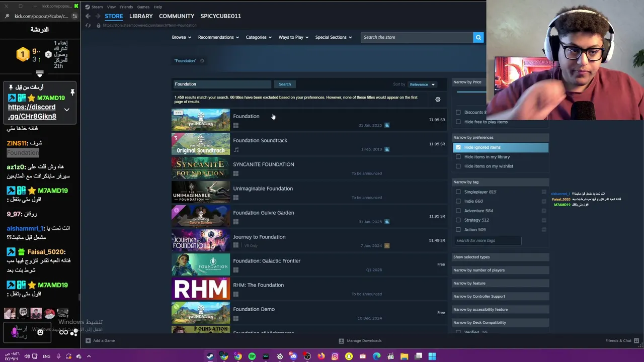Screen dimensions: 644x362
Task: Open Steam from the taskbar
Action: [210, 356]
